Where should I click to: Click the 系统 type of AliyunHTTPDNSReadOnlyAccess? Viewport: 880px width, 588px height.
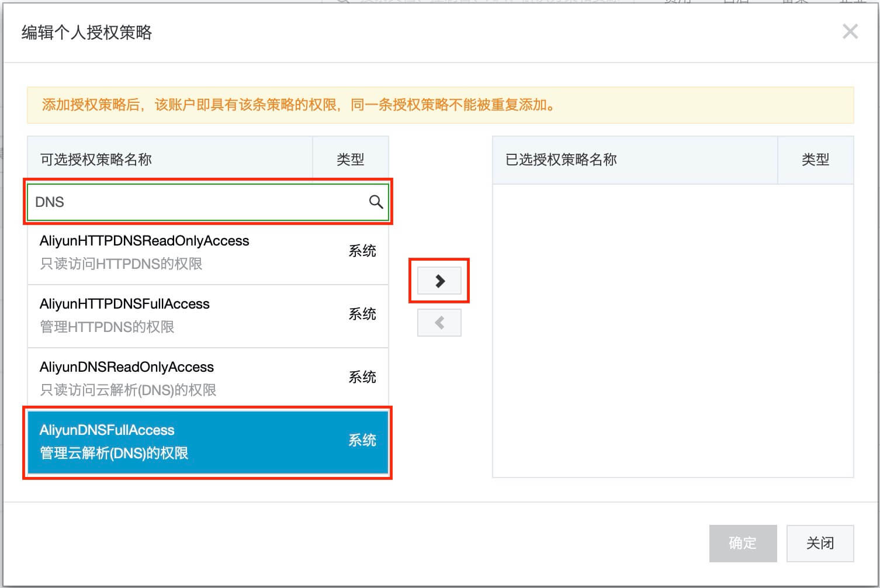tap(362, 251)
